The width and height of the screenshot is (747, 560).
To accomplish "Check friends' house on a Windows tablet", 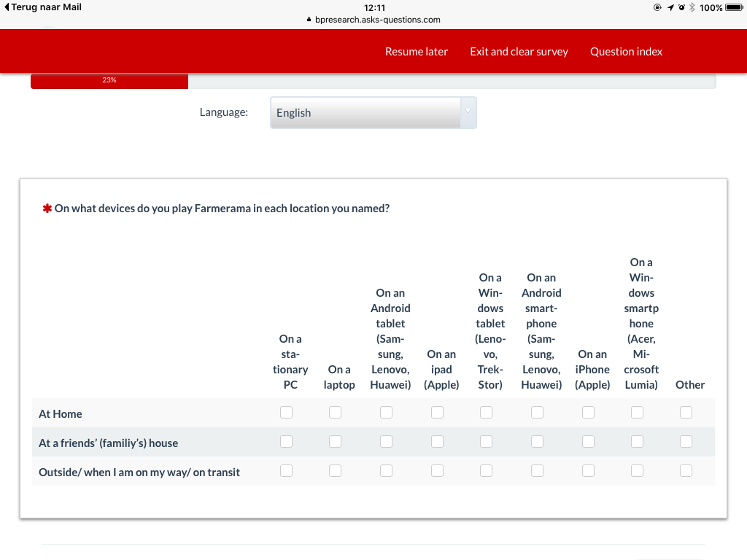I will pos(487,442).
